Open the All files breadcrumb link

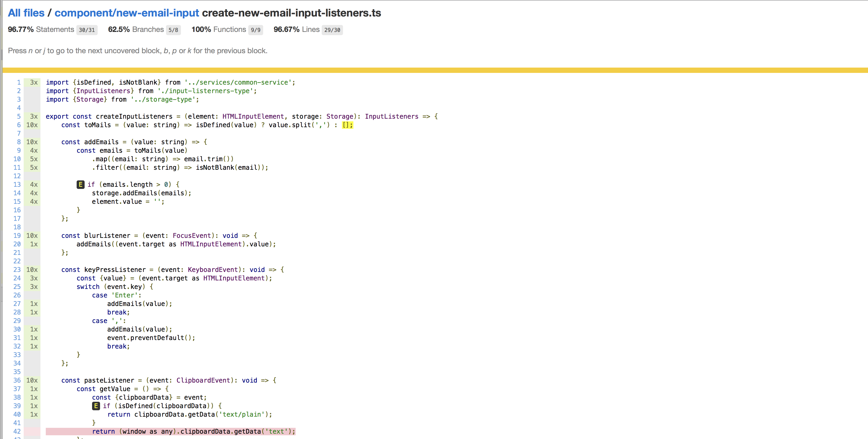pyautogui.click(x=26, y=13)
